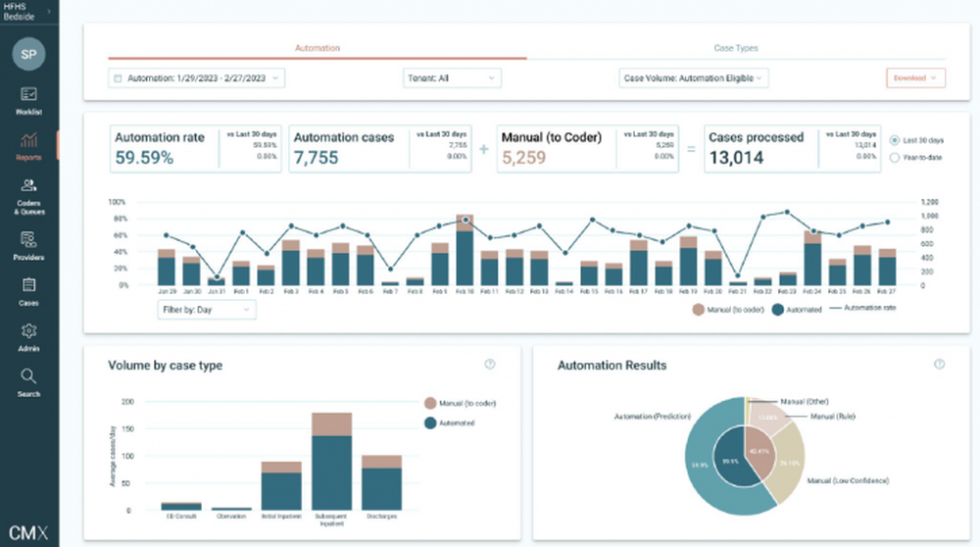Click the CMX logo
Screen dimensions: 980x547
pyautogui.click(x=28, y=533)
